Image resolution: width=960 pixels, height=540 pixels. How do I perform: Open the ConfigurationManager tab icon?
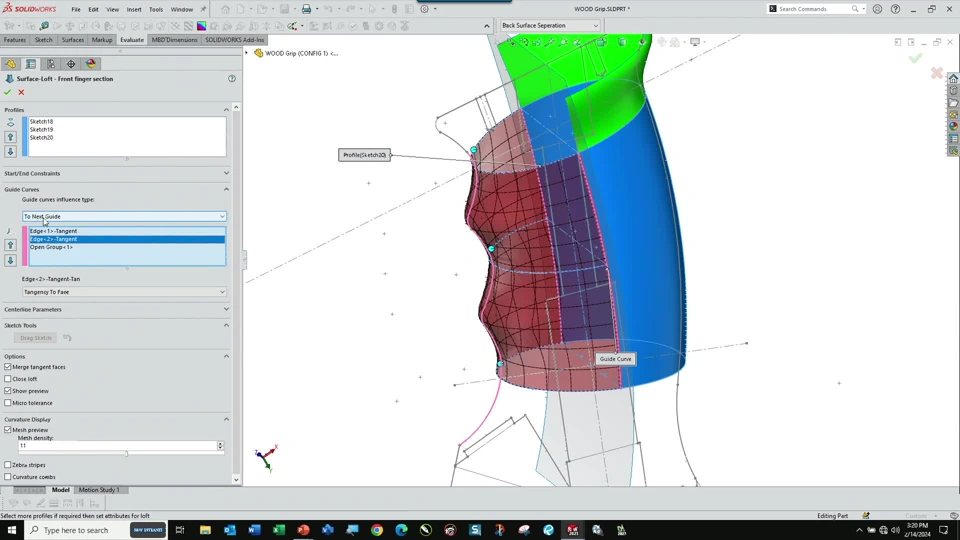pos(51,64)
